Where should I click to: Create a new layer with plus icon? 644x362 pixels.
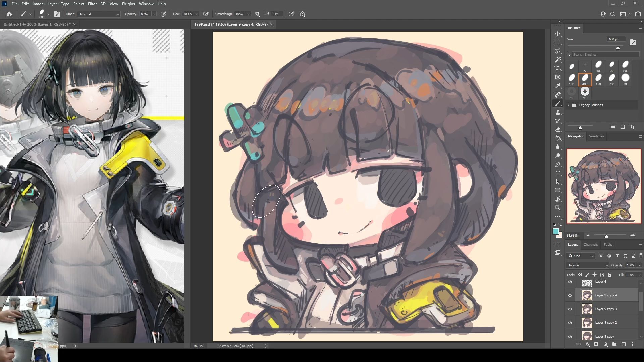624,344
